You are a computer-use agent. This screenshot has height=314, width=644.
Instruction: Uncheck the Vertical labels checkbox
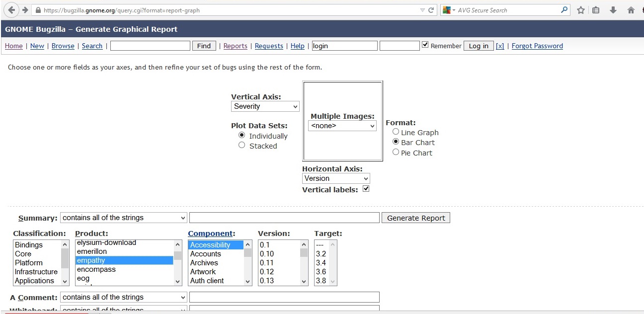pos(366,189)
